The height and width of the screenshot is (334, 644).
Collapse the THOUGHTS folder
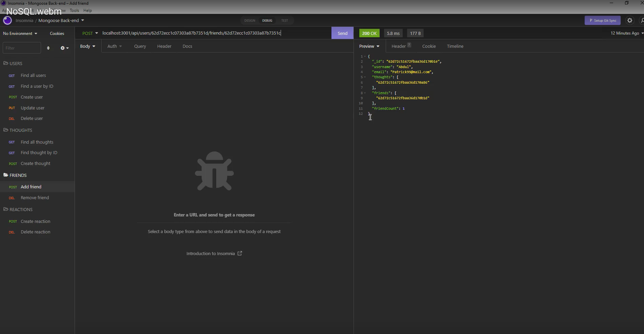tap(18, 130)
